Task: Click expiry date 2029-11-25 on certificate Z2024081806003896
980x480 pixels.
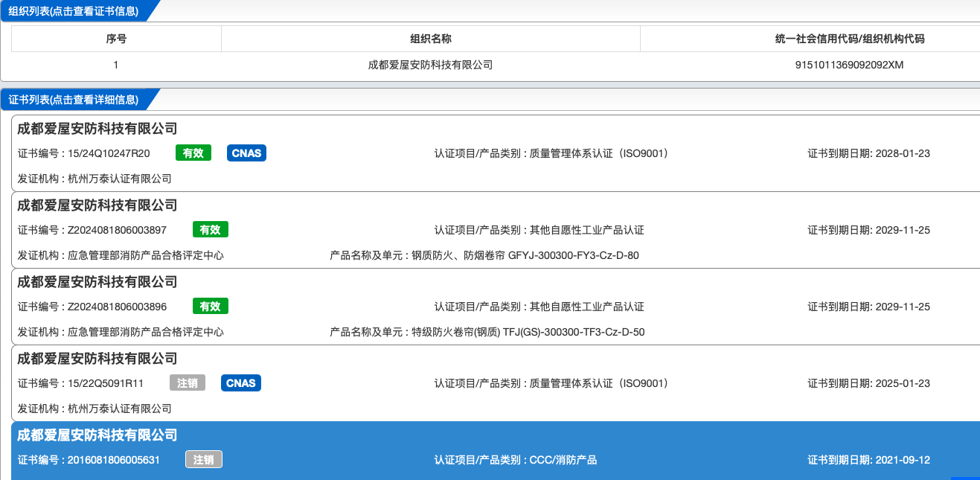Action: click(903, 307)
